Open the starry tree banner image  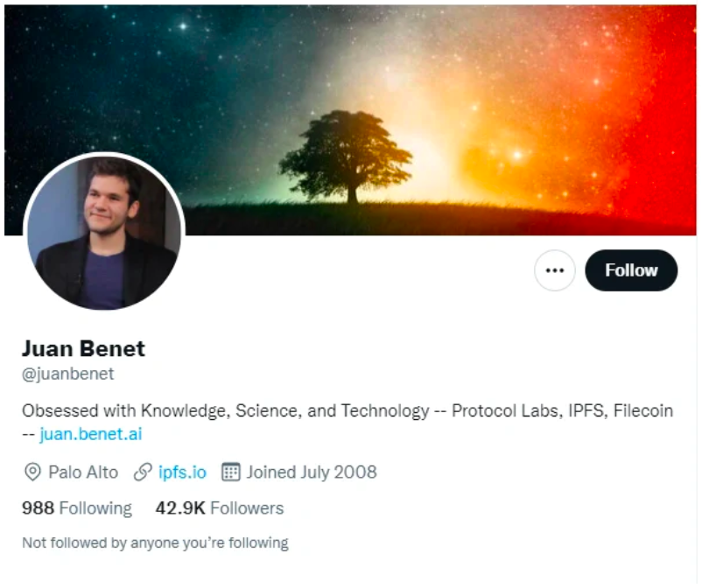(x=350, y=120)
